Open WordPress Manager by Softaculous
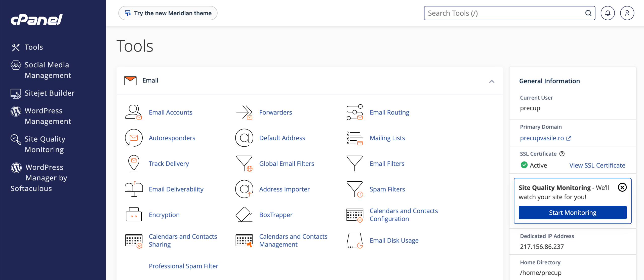This screenshot has width=644, height=280. click(39, 178)
